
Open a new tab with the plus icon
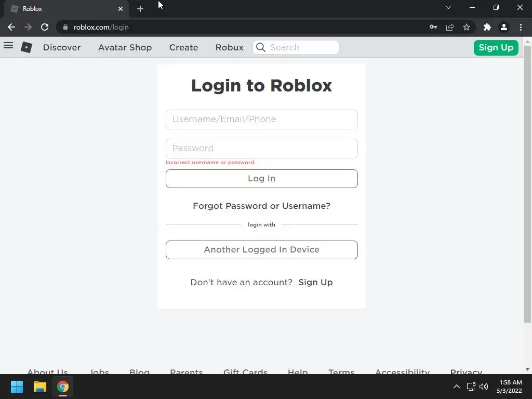(x=140, y=9)
